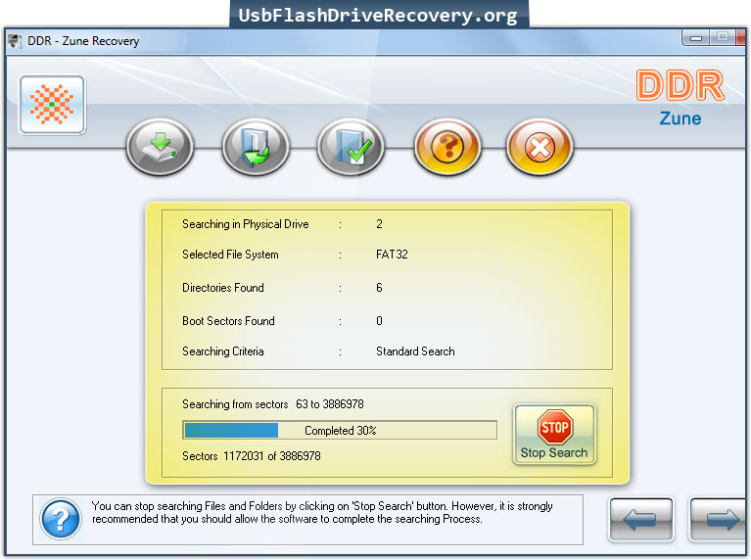Image resolution: width=751 pixels, height=560 pixels.
Task: Click 'Sectors 1172031 of 3886978' text
Action: 251,456
